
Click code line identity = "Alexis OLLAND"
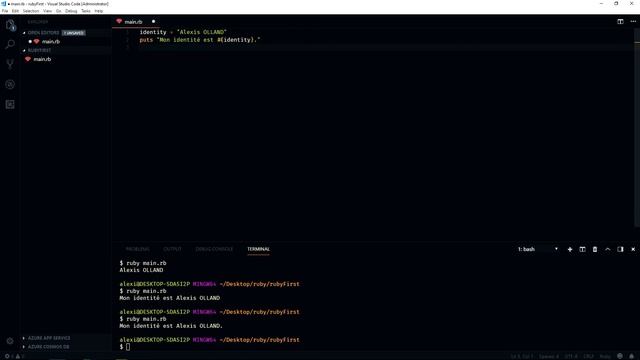click(183, 32)
